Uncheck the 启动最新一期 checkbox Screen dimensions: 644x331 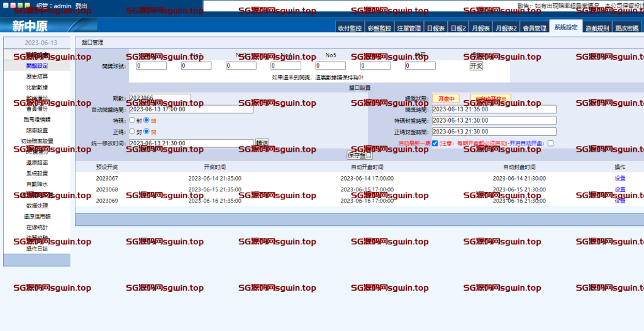pyautogui.click(x=435, y=143)
